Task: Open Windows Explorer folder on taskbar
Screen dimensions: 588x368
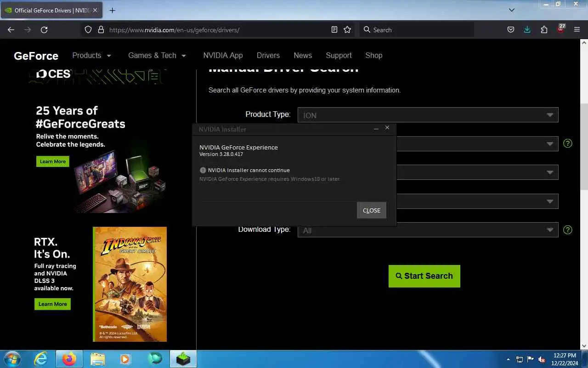Action: (x=97, y=359)
